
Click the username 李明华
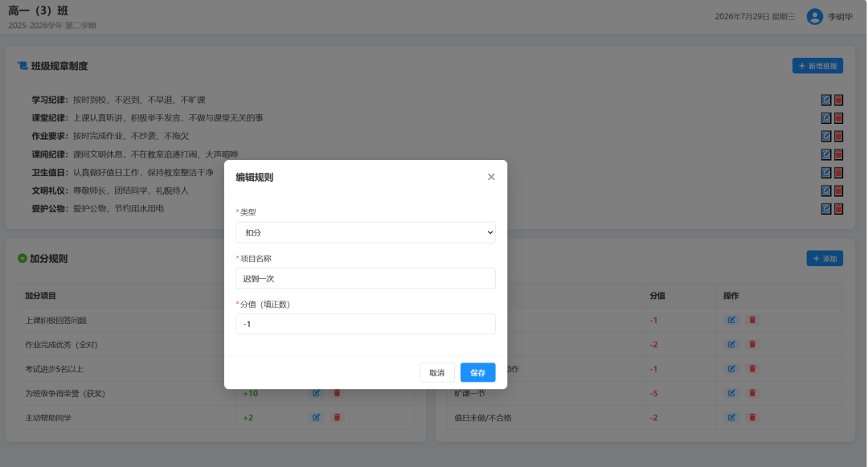point(840,17)
